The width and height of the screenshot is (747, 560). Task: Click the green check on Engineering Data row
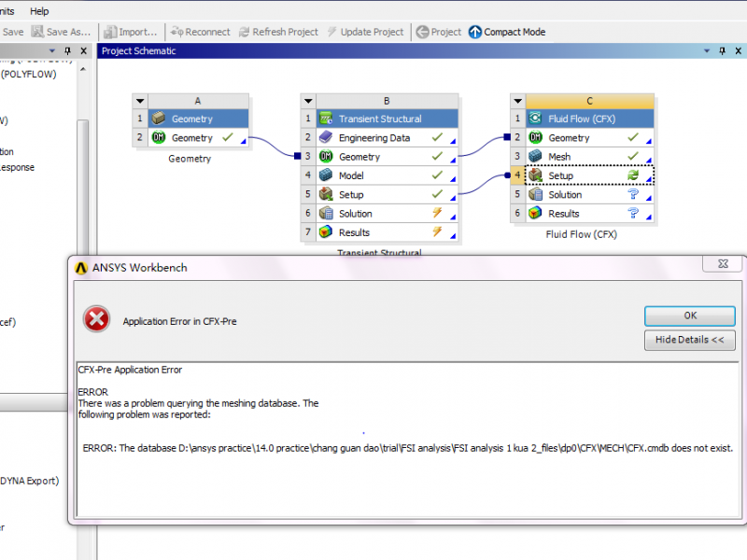pyautogui.click(x=437, y=137)
